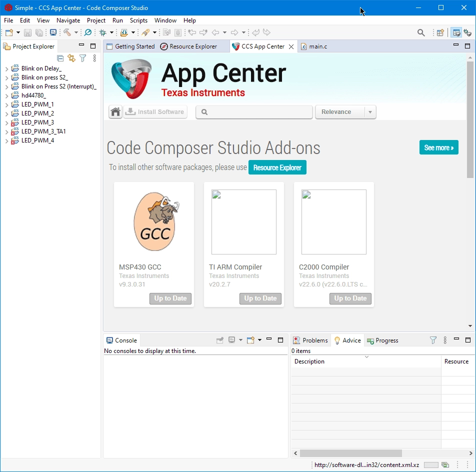This screenshot has width=476, height=472.
Task: Switch to the Resource Explorer tab
Action: click(x=189, y=46)
